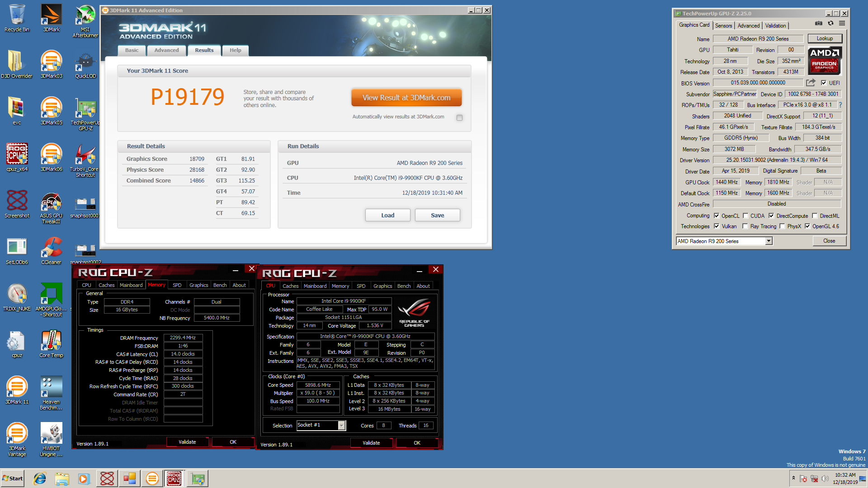
Task: Click the Lookup button in GPU-Z
Action: point(825,38)
